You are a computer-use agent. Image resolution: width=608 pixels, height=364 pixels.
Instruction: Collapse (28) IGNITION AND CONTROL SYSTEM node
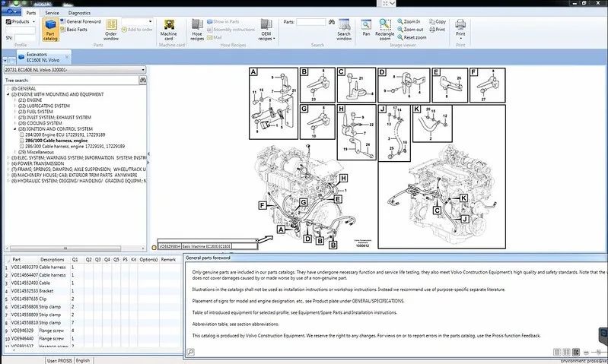click(14, 129)
